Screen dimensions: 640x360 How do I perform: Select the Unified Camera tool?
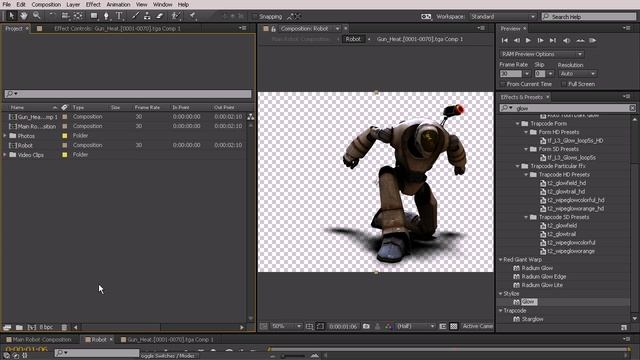pos(65,16)
